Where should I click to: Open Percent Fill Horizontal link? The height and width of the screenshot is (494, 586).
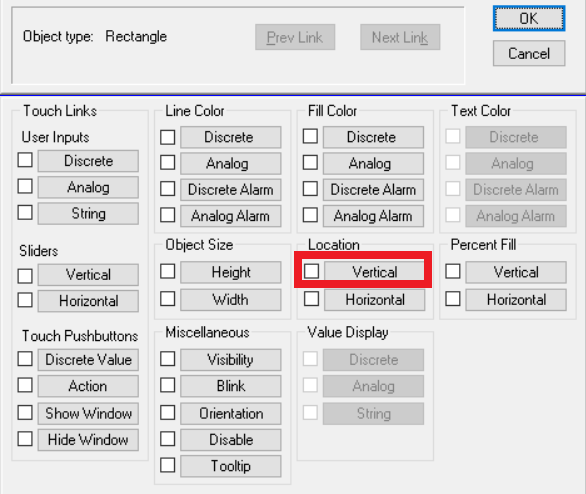pyautogui.click(x=516, y=300)
